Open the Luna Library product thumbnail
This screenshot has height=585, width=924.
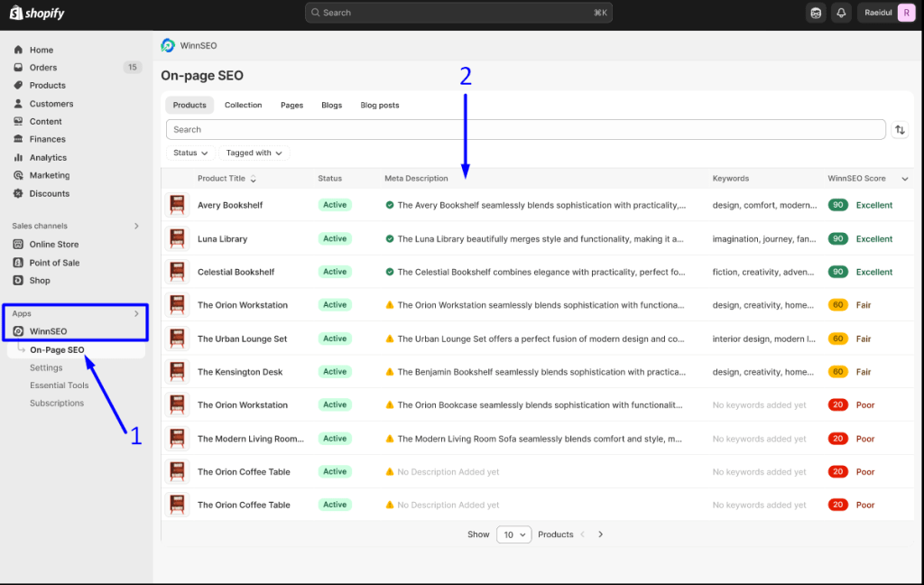177,238
